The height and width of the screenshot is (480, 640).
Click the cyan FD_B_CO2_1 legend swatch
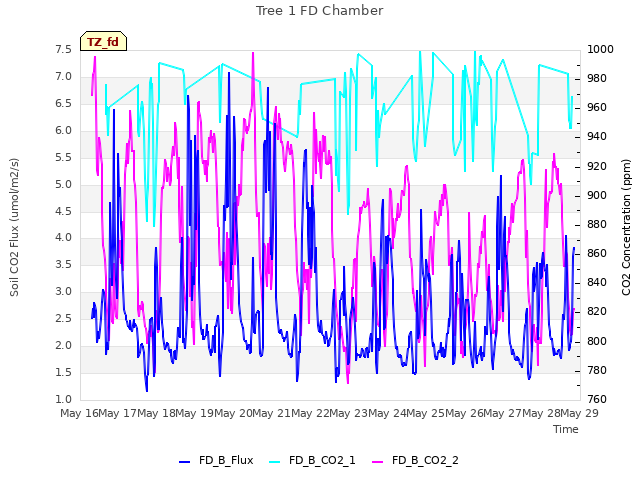click(x=275, y=462)
